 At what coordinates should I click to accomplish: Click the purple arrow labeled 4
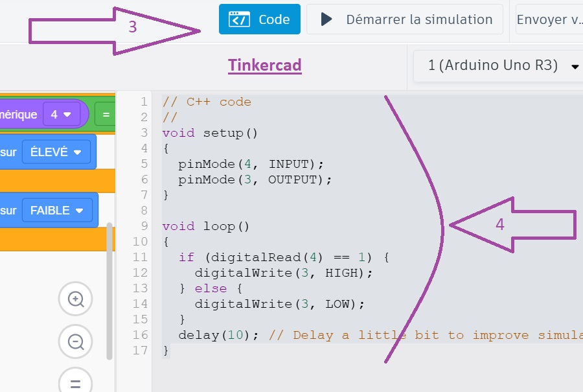pos(513,225)
